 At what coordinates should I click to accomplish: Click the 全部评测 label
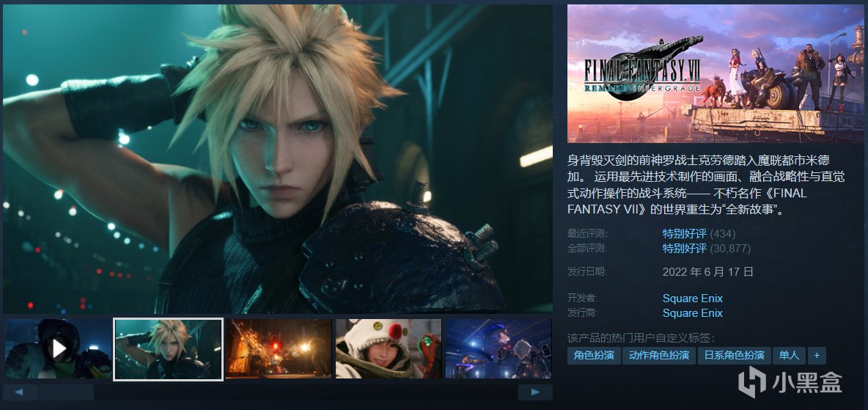click(x=587, y=248)
